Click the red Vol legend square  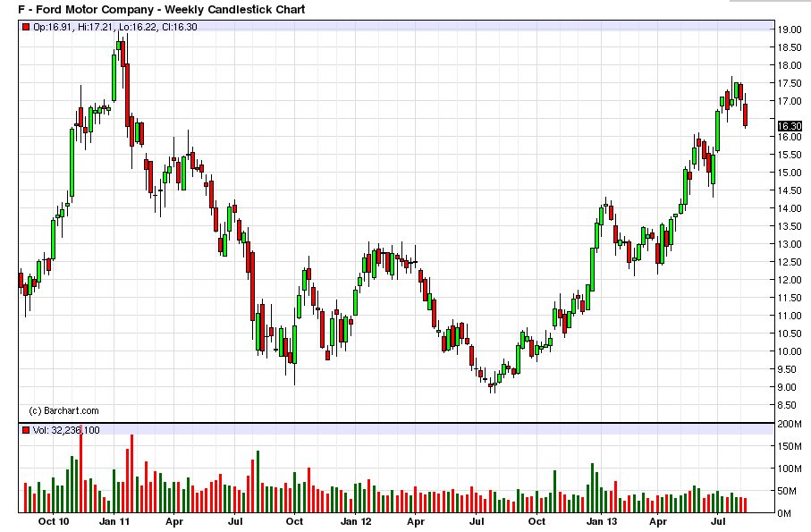point(26,430)
